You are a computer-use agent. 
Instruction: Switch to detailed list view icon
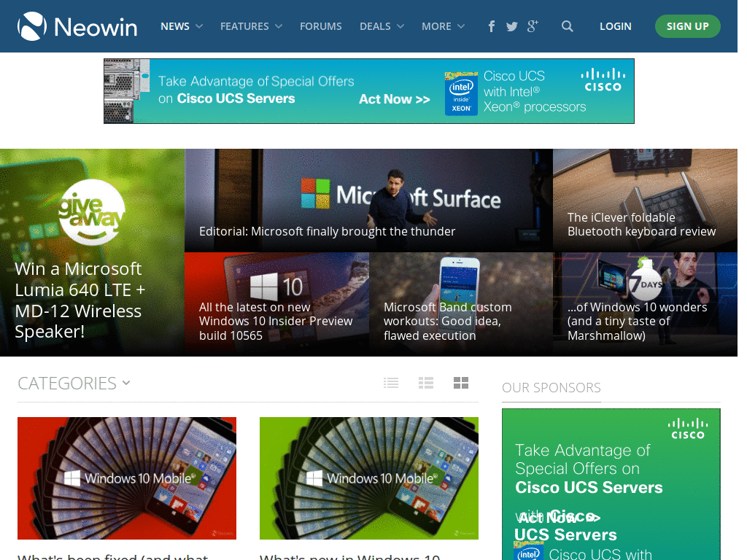(426, 383)
